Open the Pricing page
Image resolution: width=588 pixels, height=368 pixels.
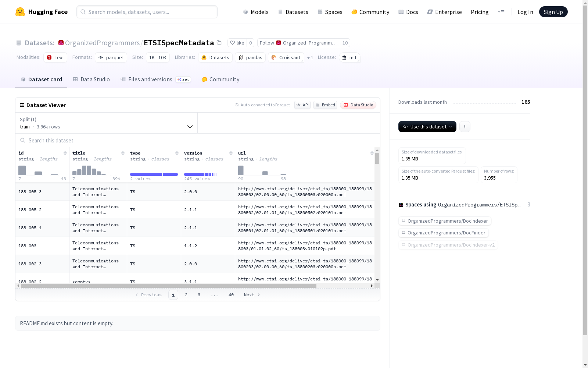coord(480,12)
